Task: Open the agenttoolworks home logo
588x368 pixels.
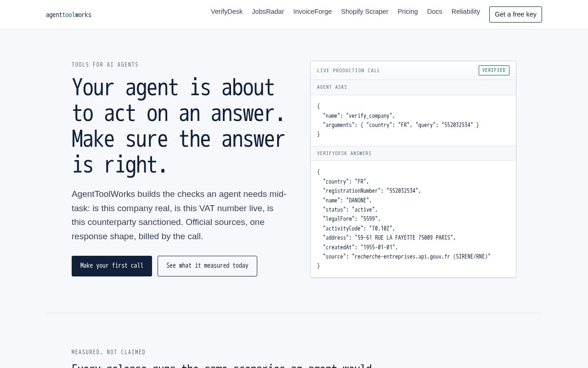Action: [68, 15]
